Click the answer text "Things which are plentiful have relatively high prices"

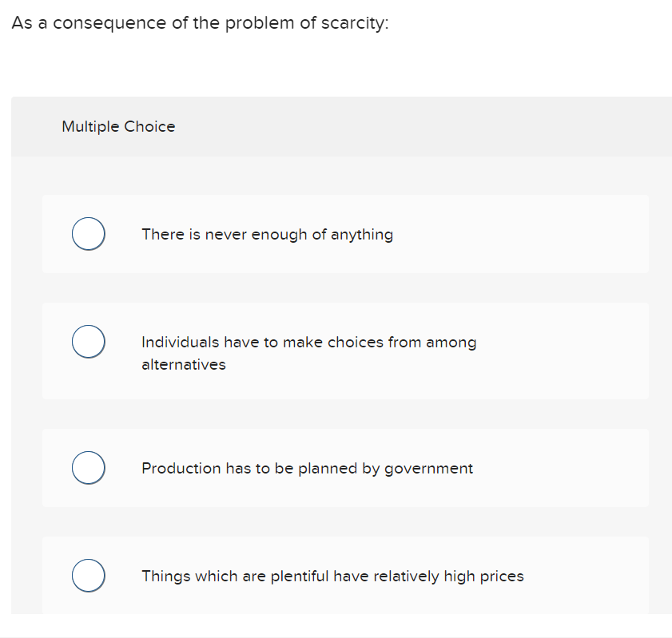(332, 576)
